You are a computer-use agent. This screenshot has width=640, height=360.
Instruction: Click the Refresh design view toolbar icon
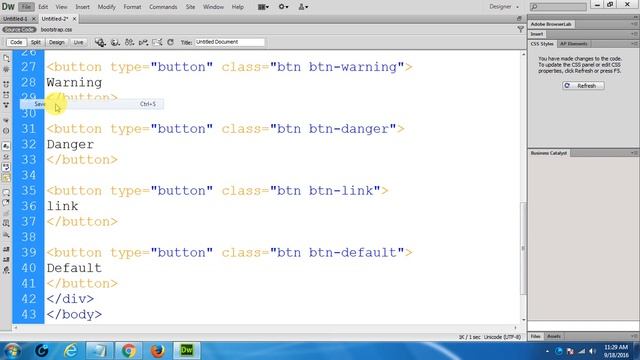171,42
